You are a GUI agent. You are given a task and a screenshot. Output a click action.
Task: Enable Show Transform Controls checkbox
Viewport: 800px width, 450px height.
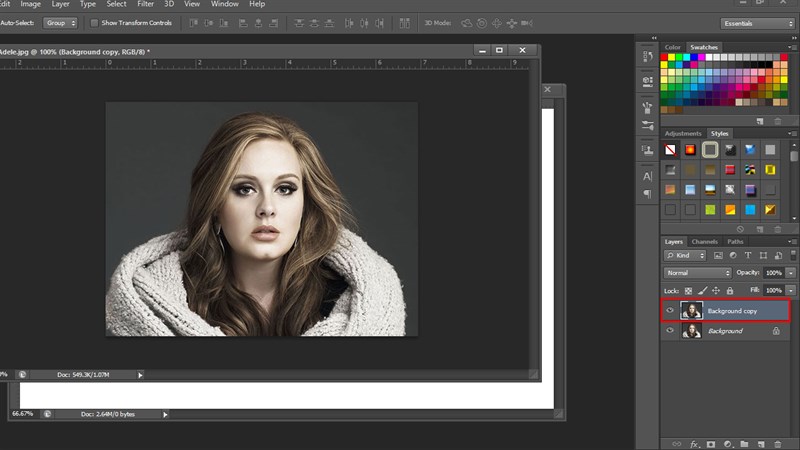(94, 23)
